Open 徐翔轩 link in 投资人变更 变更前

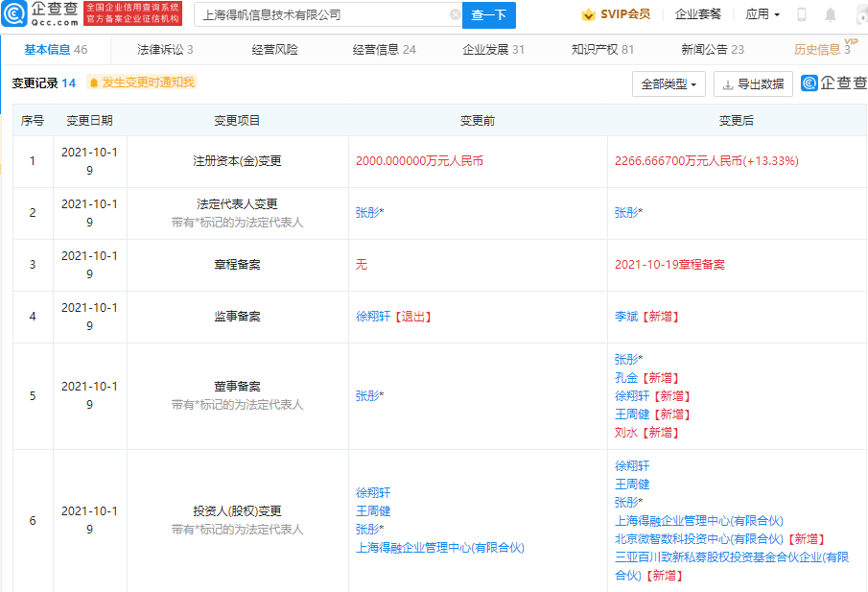pyautogui.click(x=373, y=493)
